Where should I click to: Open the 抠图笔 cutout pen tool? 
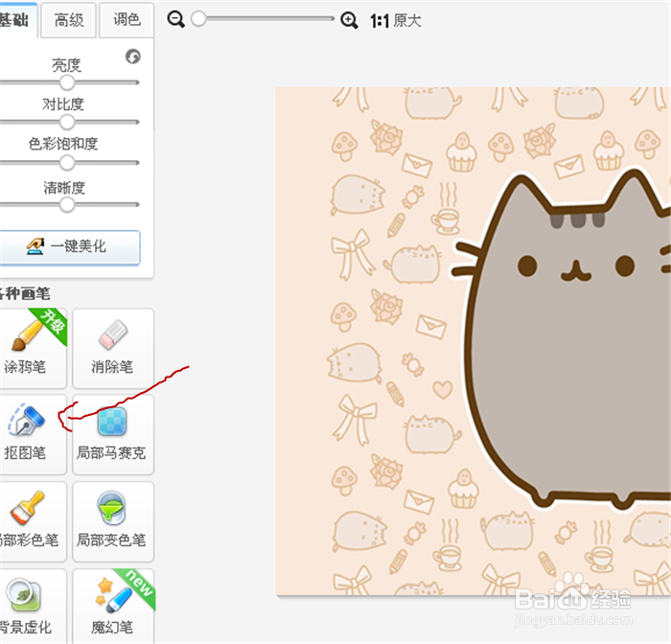pos(33,434)
